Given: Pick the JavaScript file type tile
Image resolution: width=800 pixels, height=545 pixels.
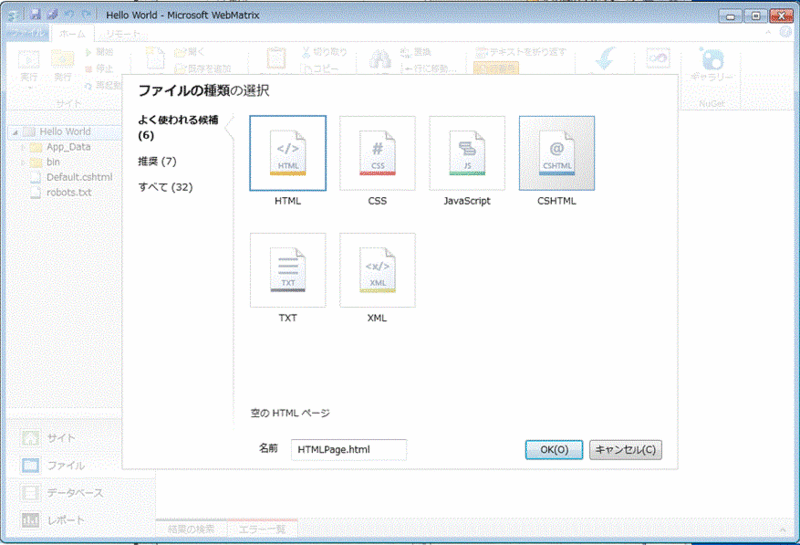Looking at the screenshot, I should point(467,153).
